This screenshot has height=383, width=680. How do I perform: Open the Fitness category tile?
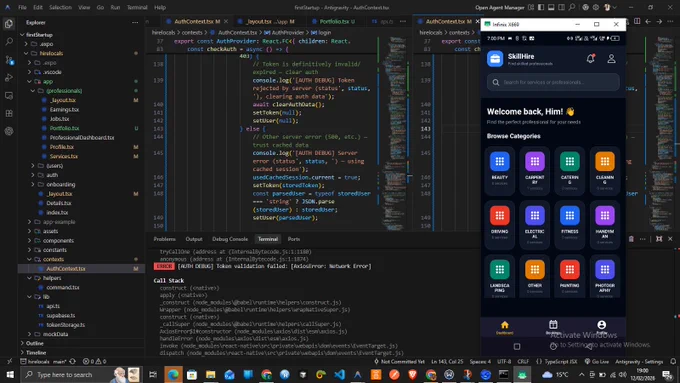click(x=569, y=224)
